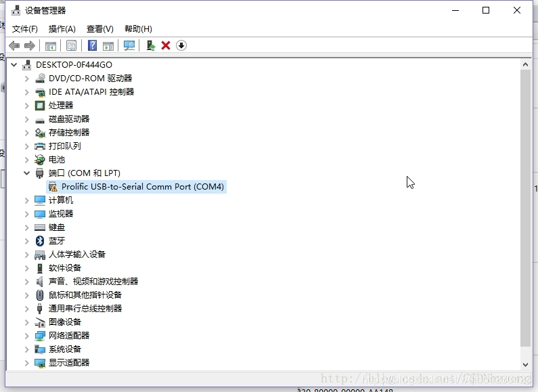
Task: Click the battery icon beside 电池
Action: point(40,160)
